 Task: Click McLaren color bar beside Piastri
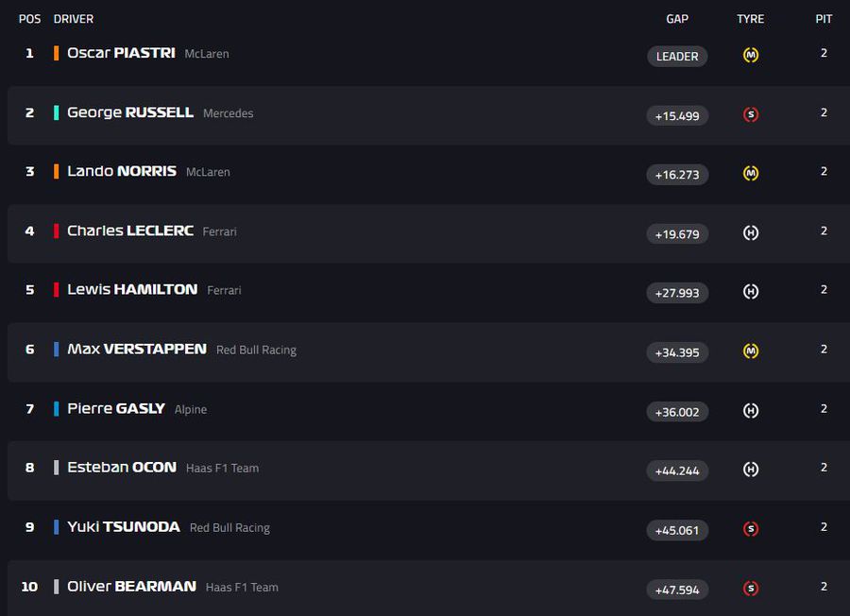coord(57,54)
